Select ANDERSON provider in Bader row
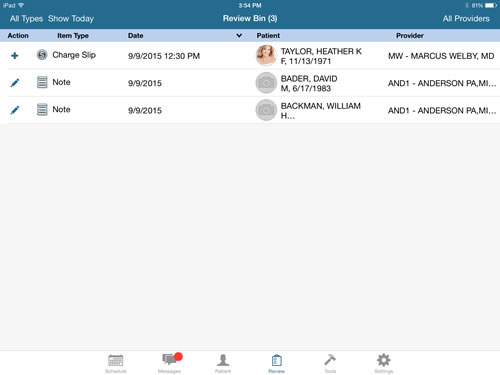 click(x=442, y=83)
